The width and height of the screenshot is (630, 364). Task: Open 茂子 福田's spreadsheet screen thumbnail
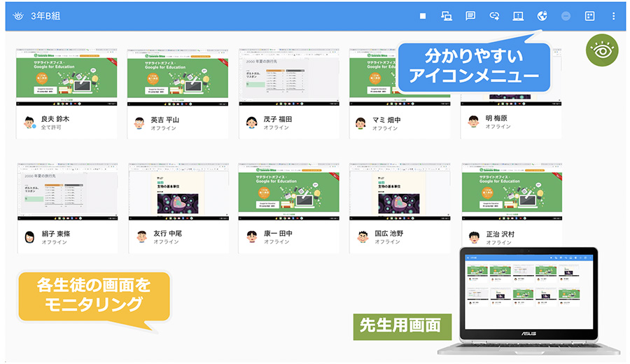288,77
